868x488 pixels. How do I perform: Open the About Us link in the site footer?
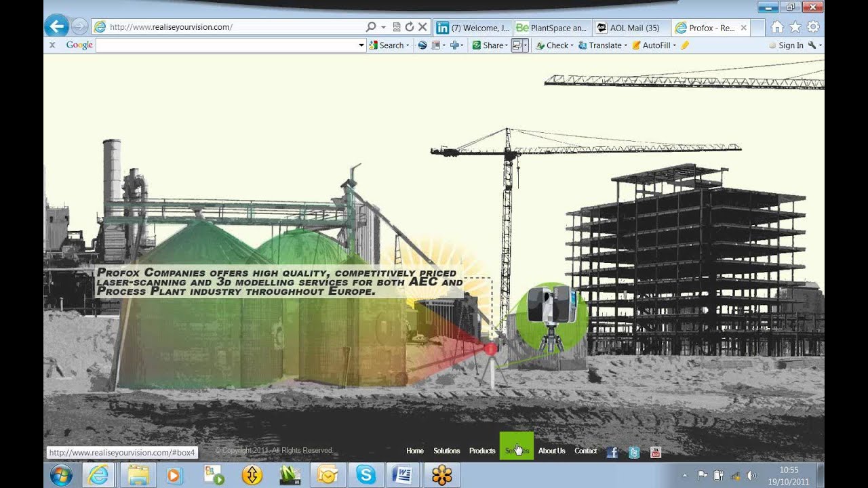(x=551, y=451)
